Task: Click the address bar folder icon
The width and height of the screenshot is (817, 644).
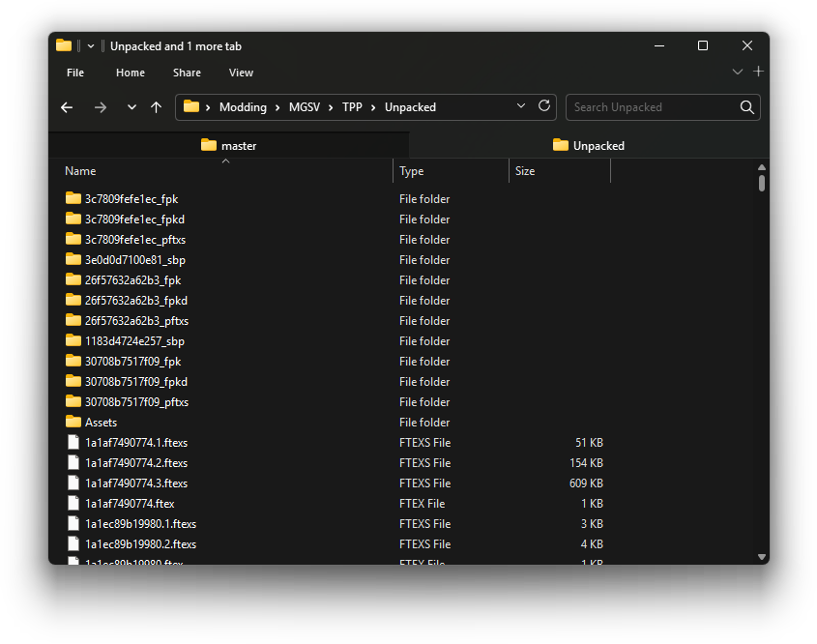Action: click(191, 106)
